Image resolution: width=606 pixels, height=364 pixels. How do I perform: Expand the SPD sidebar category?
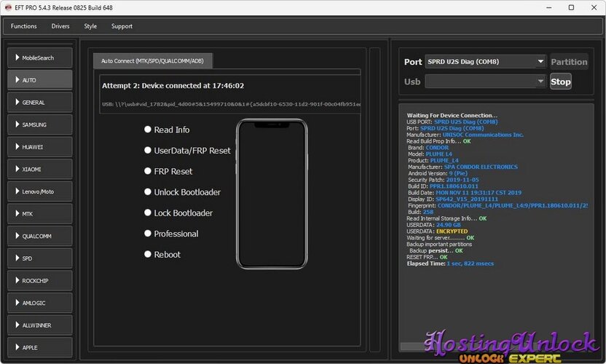pyautogui.click(x=40, y=258)
